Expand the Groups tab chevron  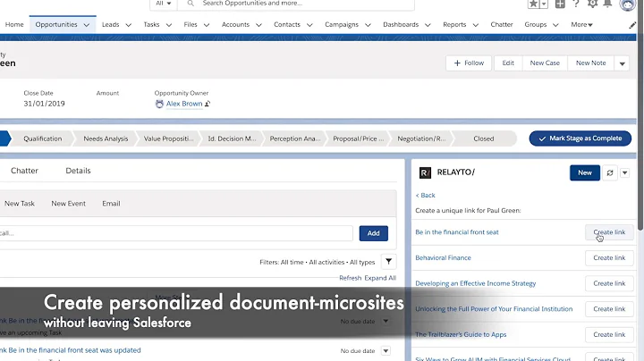pyautogui.click(x=555, y=25)
